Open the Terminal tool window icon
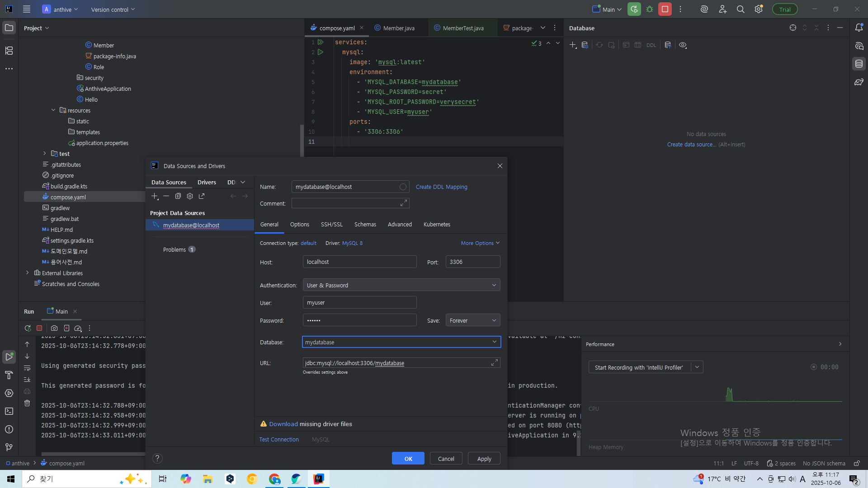Screen dimensions: 868x488 point(9,411)
